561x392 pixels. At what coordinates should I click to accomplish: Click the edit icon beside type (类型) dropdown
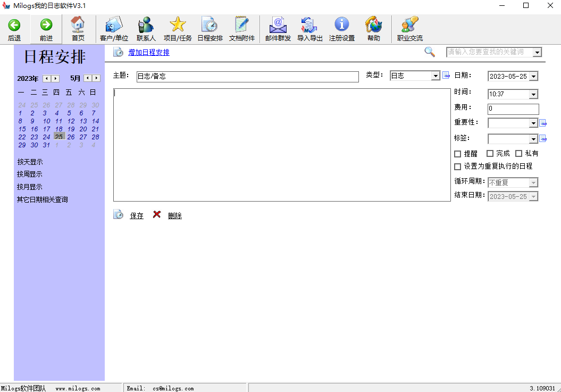point(446,75)
